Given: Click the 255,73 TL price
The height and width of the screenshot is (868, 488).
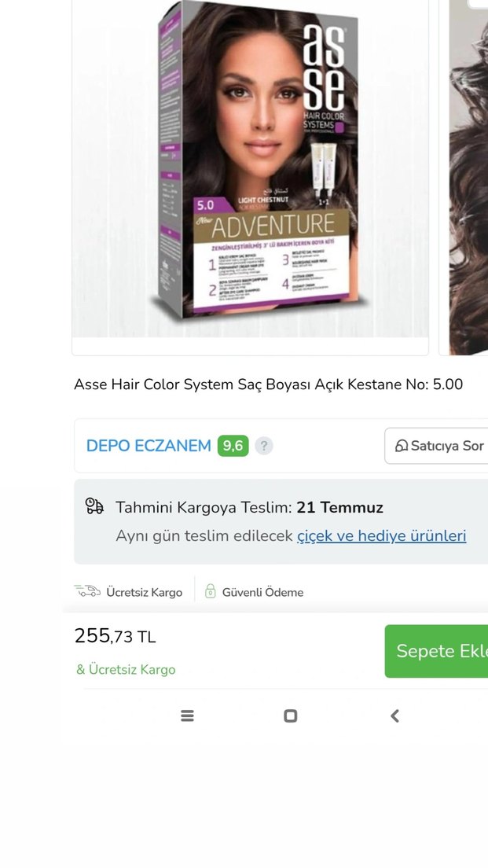Looking at the screenshot, I should tap(115, 636).
